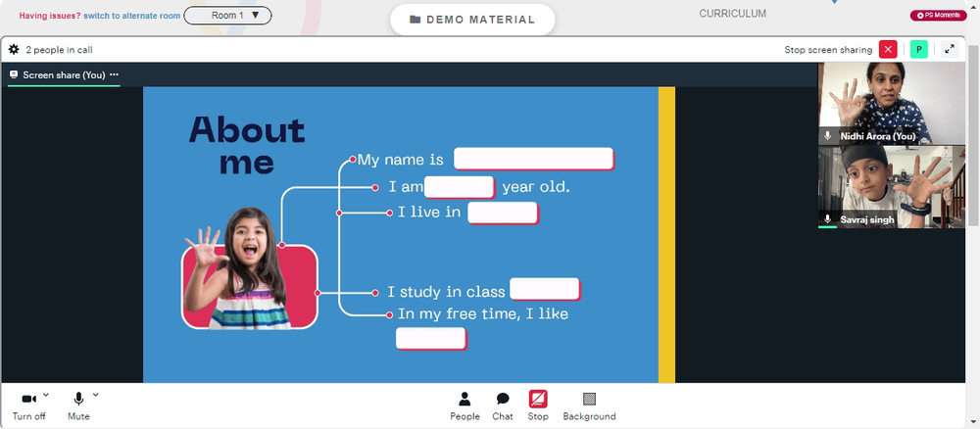Screen dimensions: 980x429
Task: Open PS Moments button
Action: point(938,15)
